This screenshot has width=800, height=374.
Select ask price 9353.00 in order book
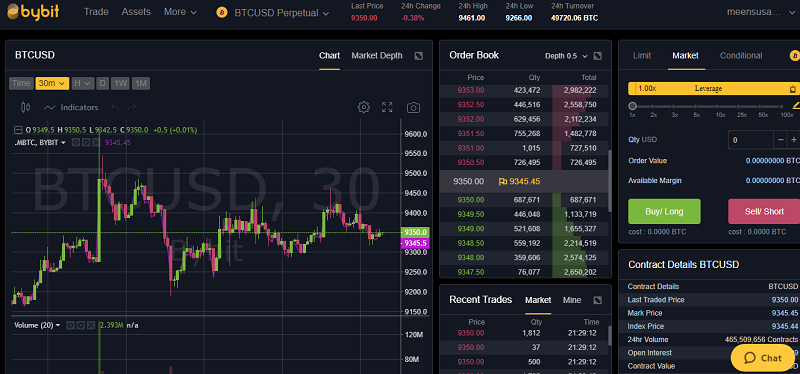(471, 90)
